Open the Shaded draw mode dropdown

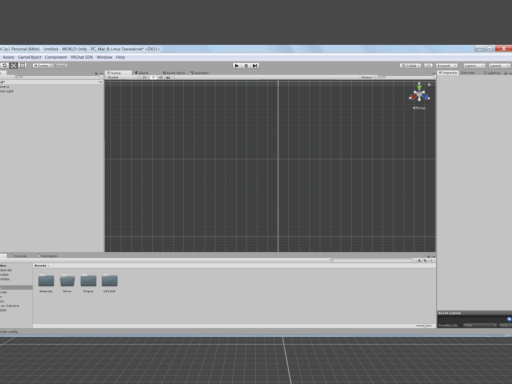click(x=123, y=77)
